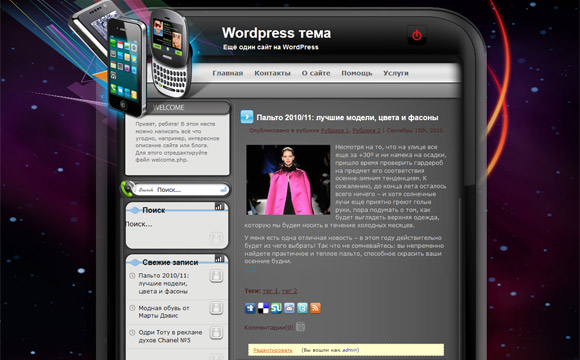
Task: Click the comment icon beside Комментарии(0)
Action: 300,327
